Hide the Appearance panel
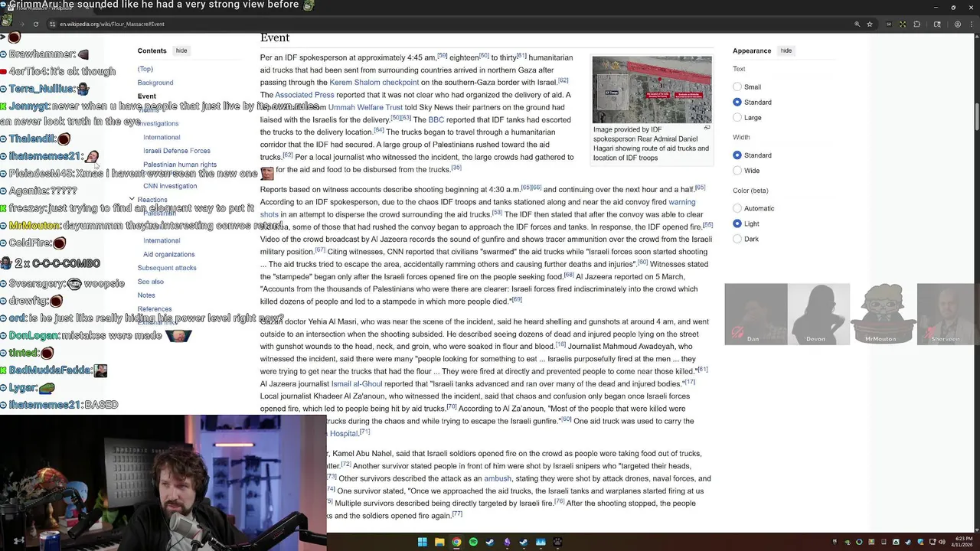Image resolution: width=980 pixels, height=551 pixels. coord(786,51)
